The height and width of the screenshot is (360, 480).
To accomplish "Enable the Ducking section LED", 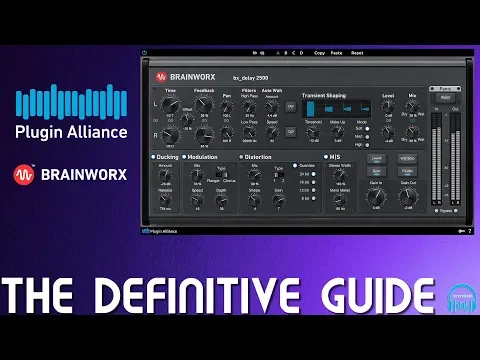I will coord(153,157).
